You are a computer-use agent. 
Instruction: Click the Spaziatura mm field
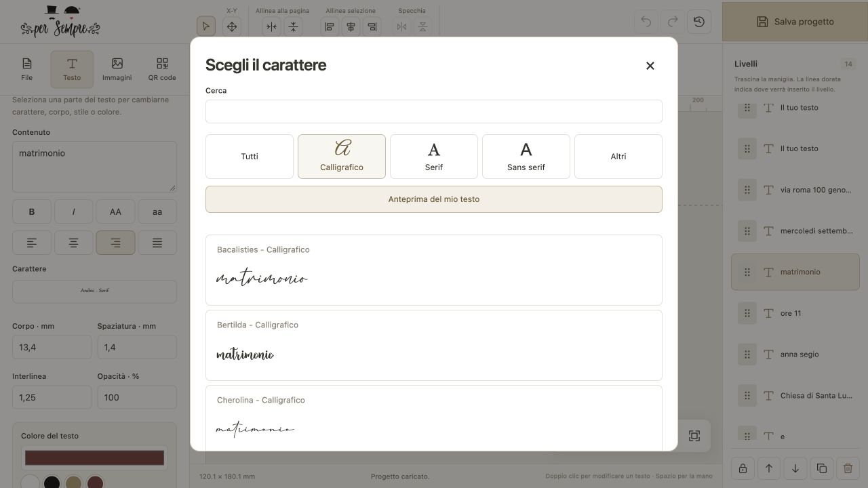pos(137,347)
